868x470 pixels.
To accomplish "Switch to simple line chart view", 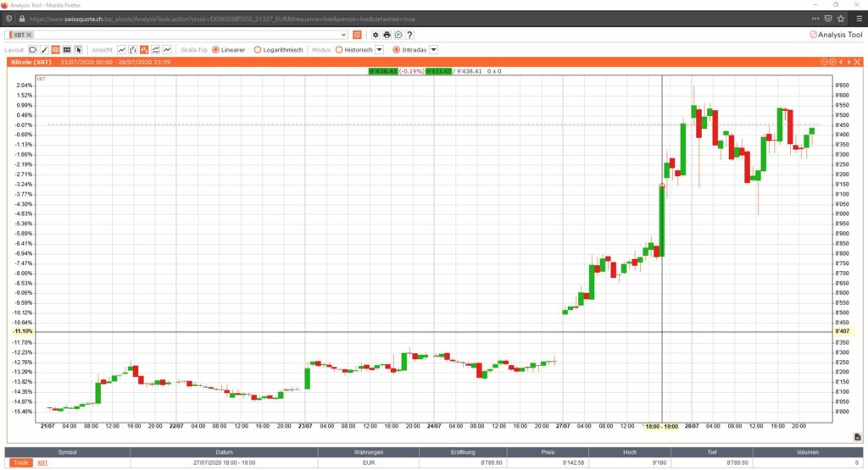I will pyautogui.click(x=122, y=50).
